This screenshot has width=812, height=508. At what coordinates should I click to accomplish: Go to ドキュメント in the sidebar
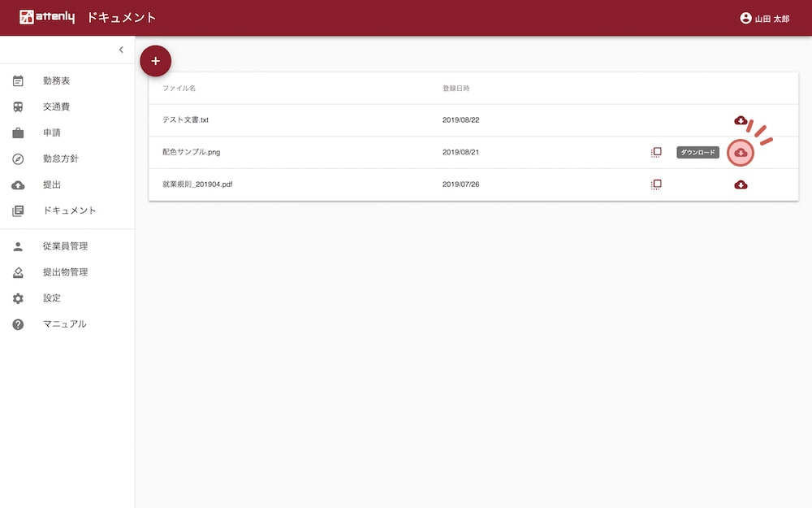(69, 211)
